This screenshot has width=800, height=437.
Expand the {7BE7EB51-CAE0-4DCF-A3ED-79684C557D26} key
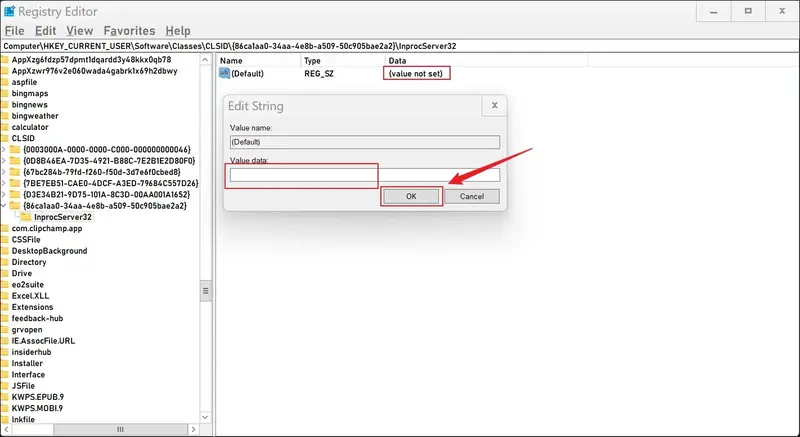pos(4,183)
